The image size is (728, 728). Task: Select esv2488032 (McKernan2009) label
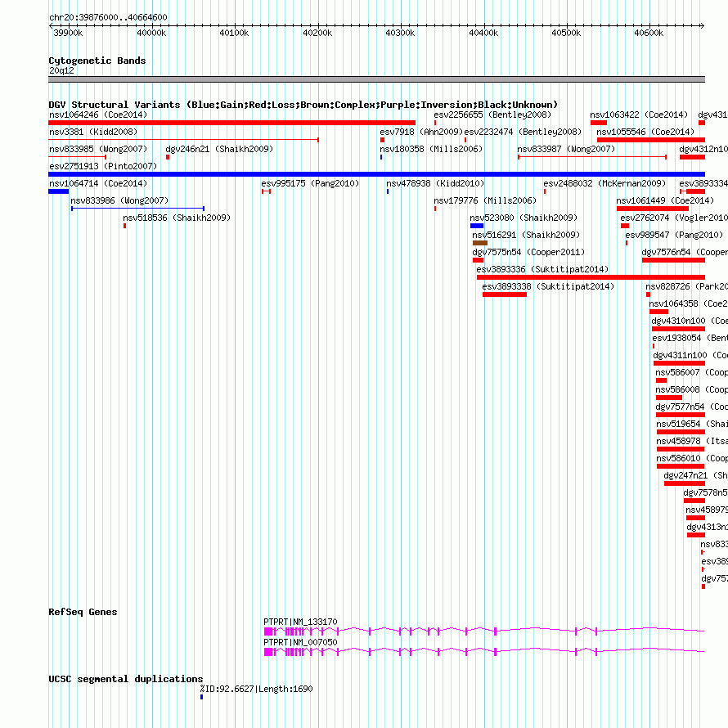604,183
